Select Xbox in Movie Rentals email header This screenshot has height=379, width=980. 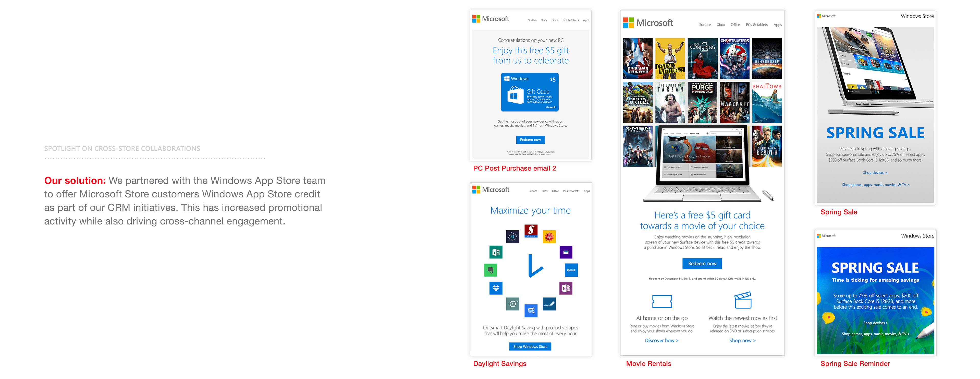pos(720,25)
